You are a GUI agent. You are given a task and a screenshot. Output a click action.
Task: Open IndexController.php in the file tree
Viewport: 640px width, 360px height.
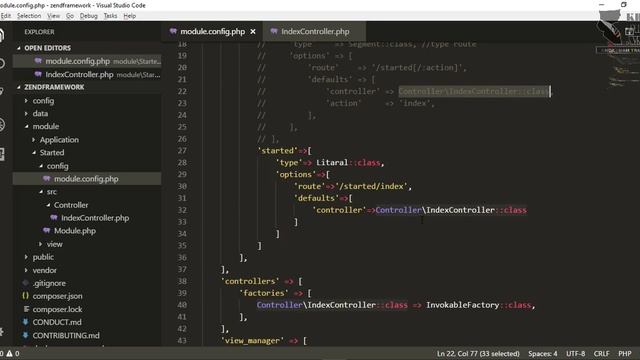[x=95, y=218]
